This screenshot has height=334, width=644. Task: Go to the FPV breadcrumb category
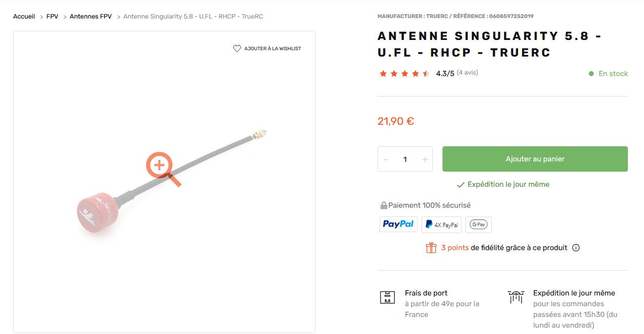[52, 17]
